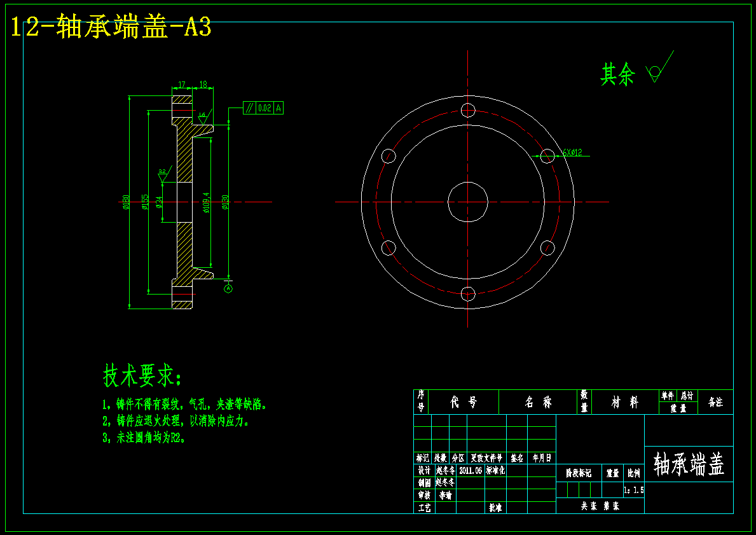
Task: Click the "ø180" diameter dimension
Action: coord(126,202)
